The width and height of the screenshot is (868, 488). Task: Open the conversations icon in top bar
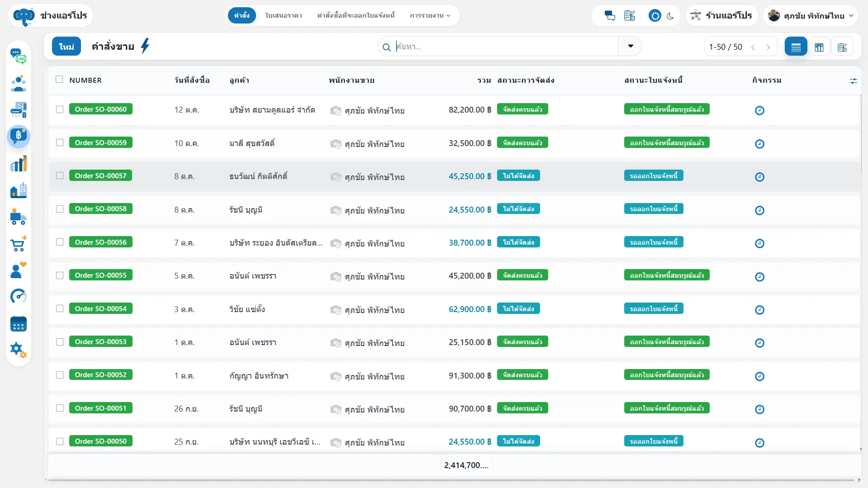click(x=610, y=16)
